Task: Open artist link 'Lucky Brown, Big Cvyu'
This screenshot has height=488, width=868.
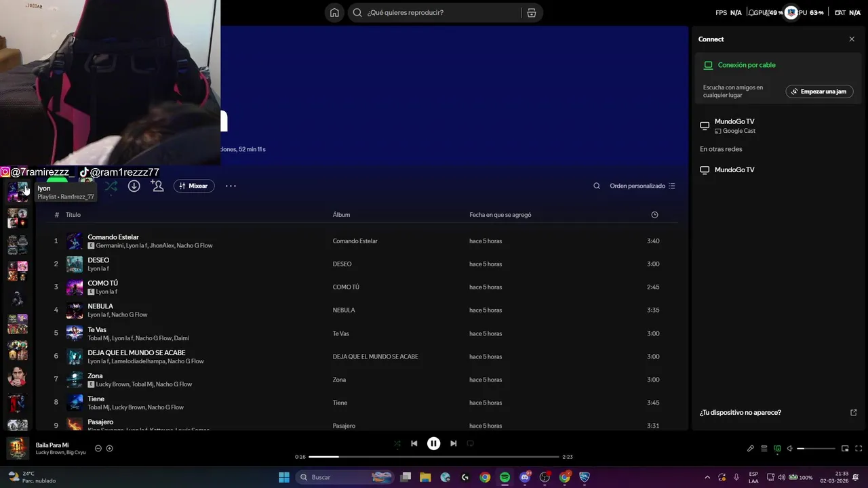Action: coord(60,453)
